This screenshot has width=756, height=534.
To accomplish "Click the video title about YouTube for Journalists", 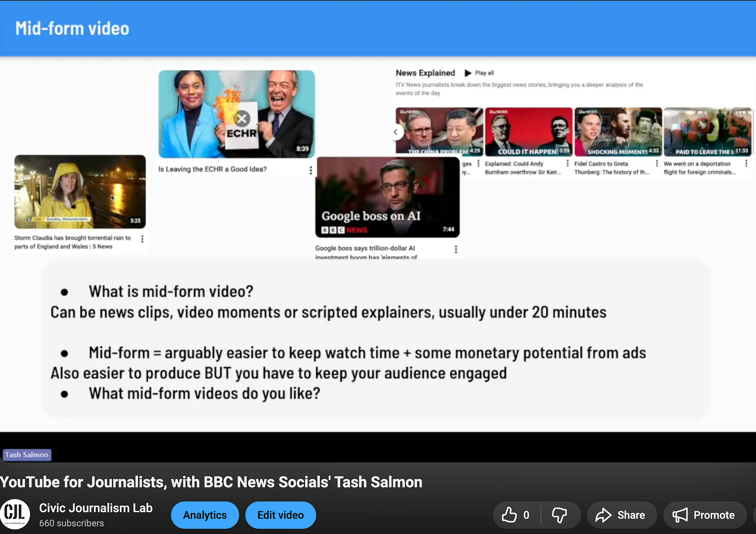I will (x=211, y=482).
